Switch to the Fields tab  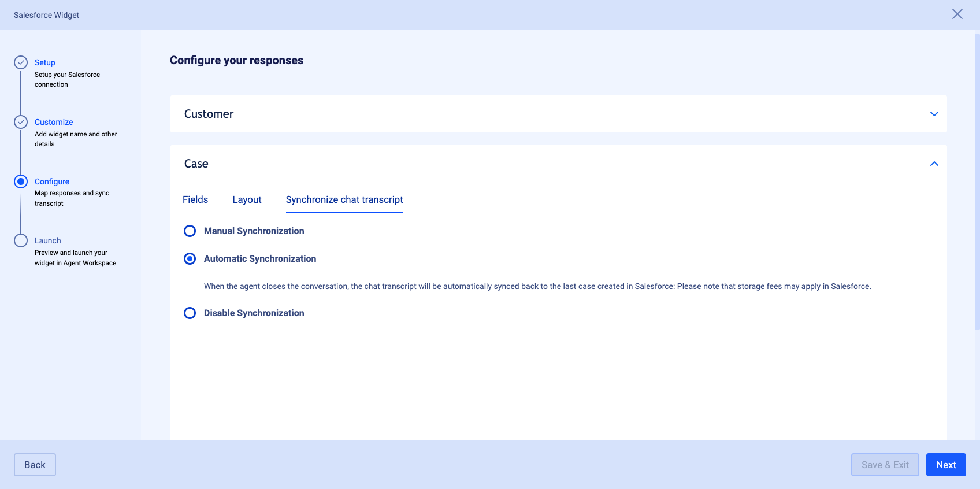click(x=195, y=199)
